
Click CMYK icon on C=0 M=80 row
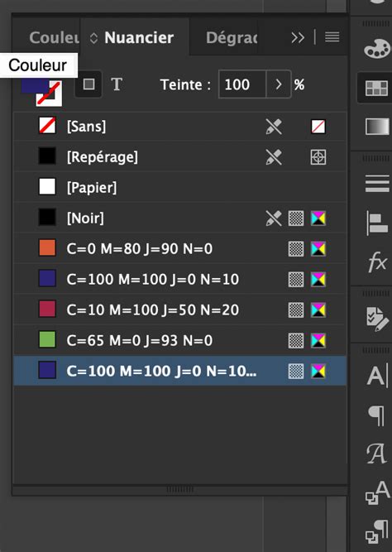[x=318, y=249]
